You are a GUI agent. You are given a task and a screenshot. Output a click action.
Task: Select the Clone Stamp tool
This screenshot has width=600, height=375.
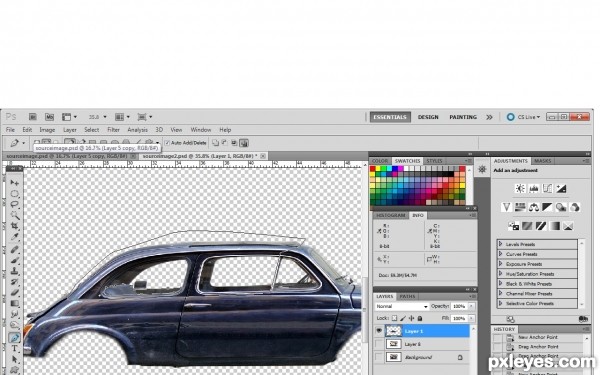coord(15,271)
